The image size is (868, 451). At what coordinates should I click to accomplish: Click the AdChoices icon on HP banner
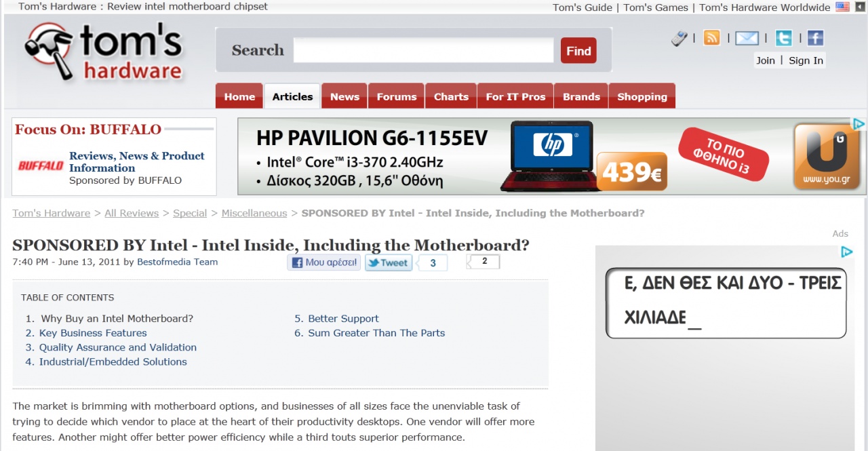(858, 123)
